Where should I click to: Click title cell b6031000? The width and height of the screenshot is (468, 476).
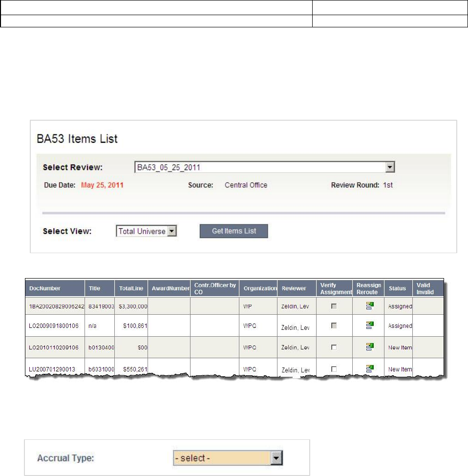tap(101, 369)
